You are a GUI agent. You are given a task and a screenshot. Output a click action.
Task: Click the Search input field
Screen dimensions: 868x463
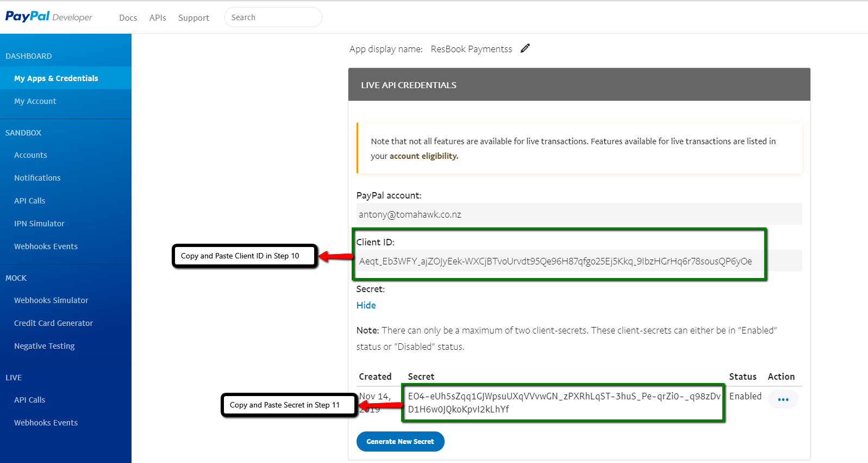click(273, 17)
